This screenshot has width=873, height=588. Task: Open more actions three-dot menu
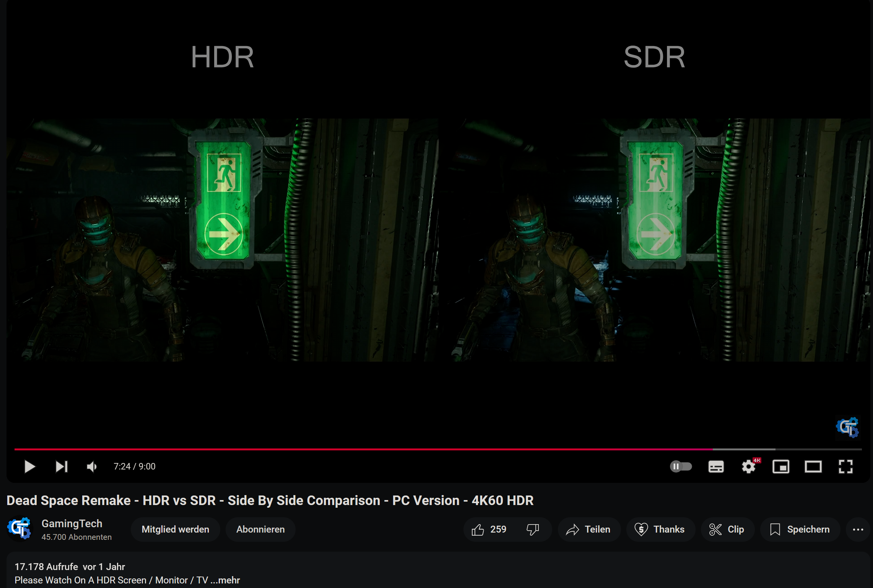tap(858, 530)
